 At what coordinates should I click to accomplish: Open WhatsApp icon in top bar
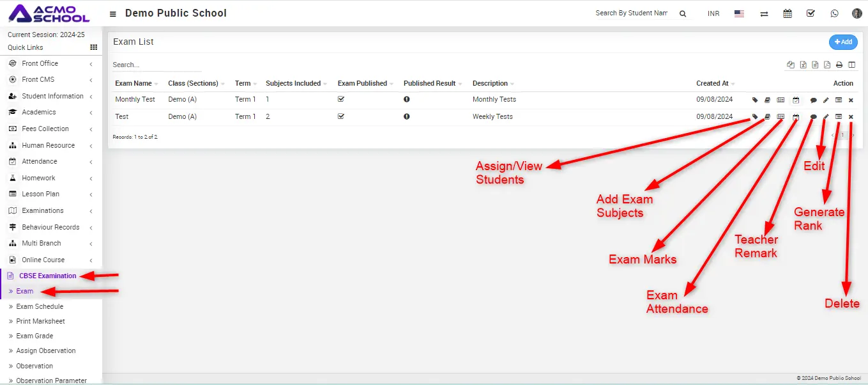coord(834,13)
